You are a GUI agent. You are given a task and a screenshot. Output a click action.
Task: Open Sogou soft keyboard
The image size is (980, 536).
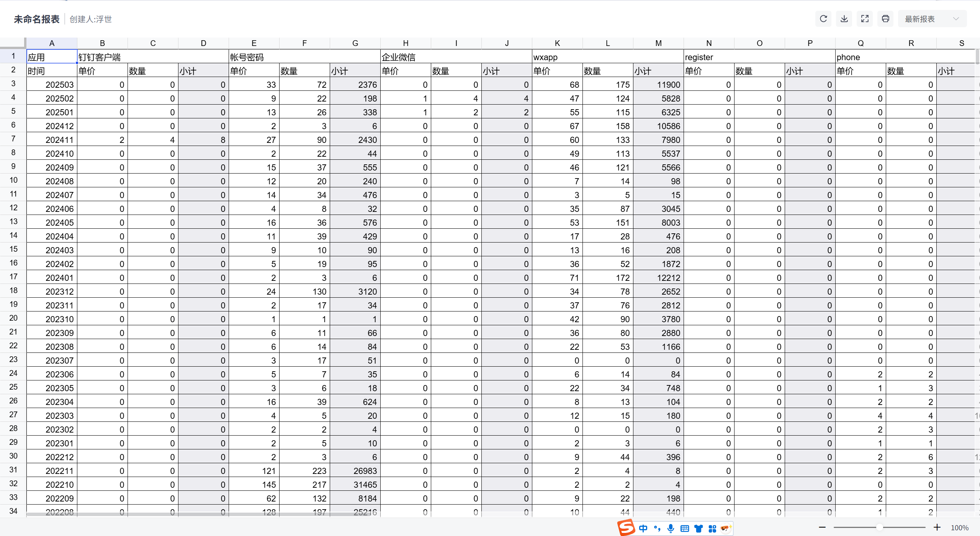(x=685, y=529)
